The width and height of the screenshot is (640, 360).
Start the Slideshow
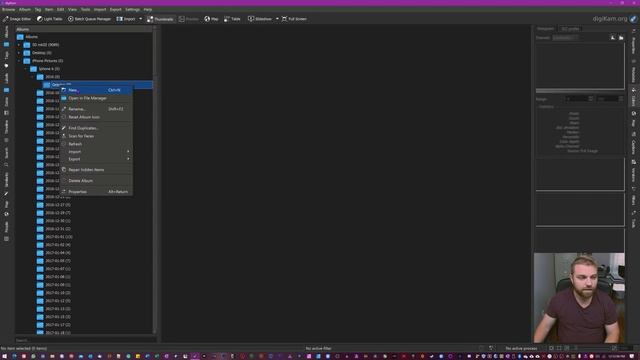coord(260,19)
